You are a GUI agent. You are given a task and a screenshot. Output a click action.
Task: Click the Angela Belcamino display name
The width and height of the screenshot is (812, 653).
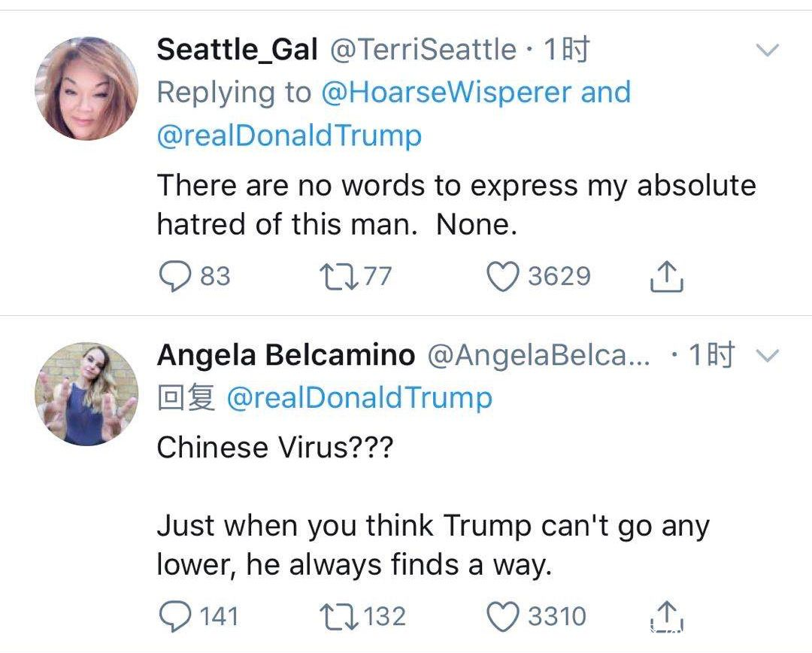[x=286, y=355]
